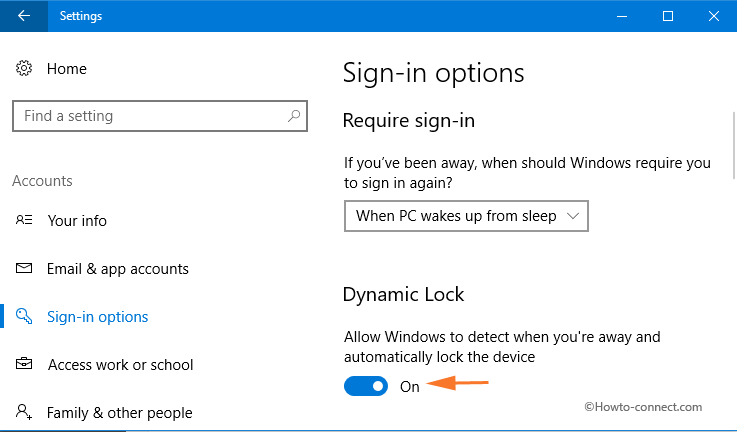Open the Your info page
Image resolution: width=737 pixels, height=432 pixels.
[77, 221]
